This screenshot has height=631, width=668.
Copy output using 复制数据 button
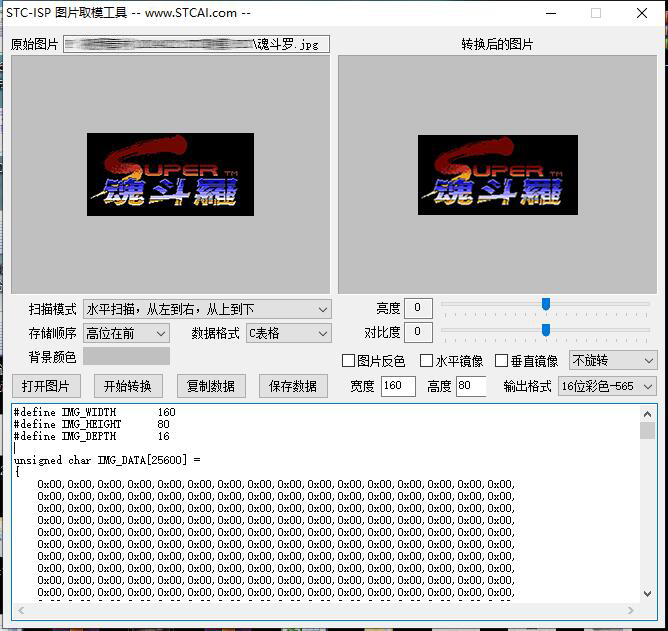(x=211, y=386)
